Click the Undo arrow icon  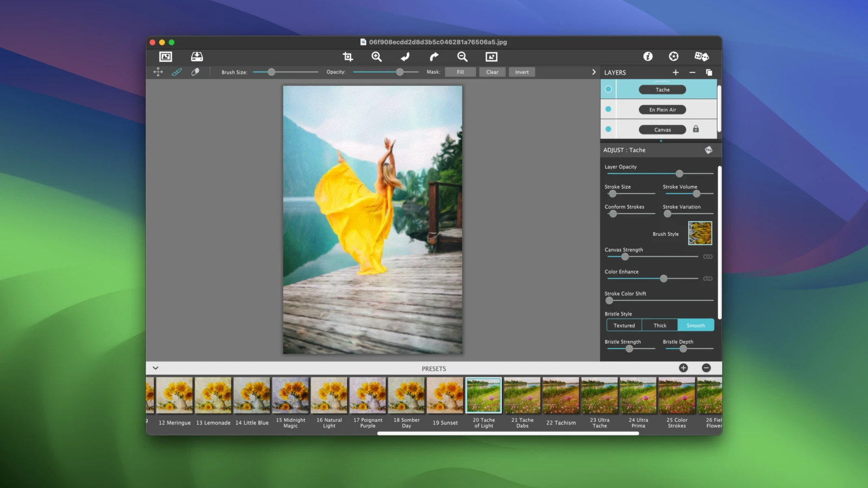click(405, 56)
